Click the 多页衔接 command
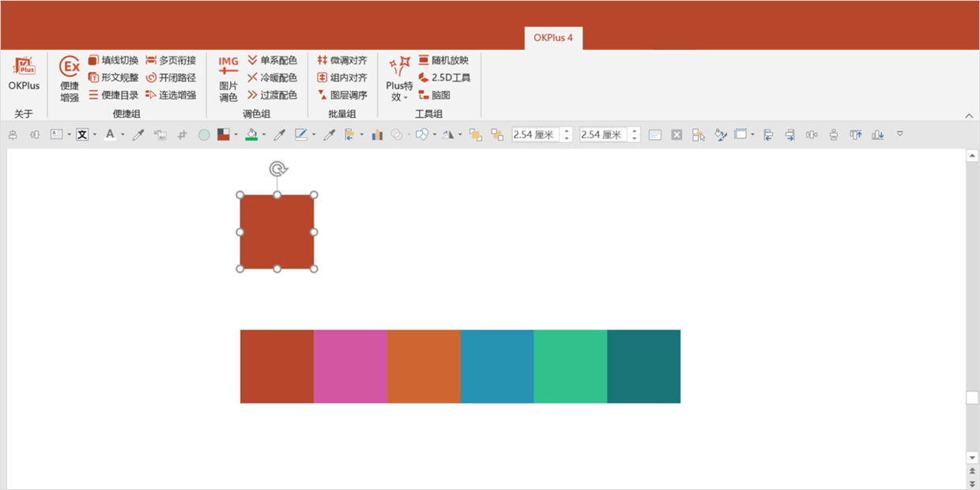Screen dimensions: 980x490 171,60
